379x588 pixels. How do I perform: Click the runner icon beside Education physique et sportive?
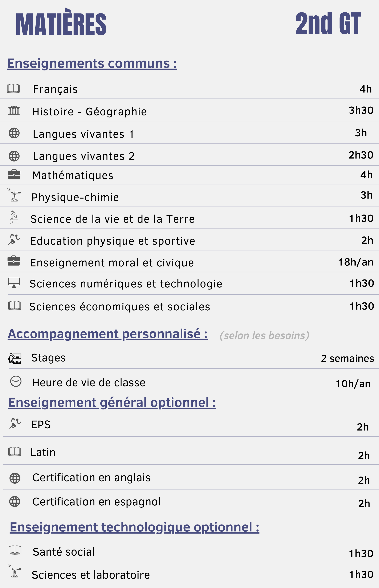pyautogui.click(x=14, y=240)
